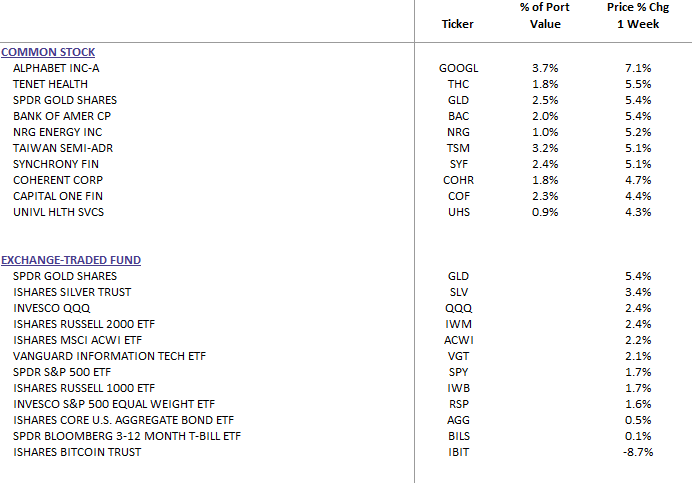Select the QQQ ticker cell
Screen dimensions: 692x483
(x=458, y=308)
